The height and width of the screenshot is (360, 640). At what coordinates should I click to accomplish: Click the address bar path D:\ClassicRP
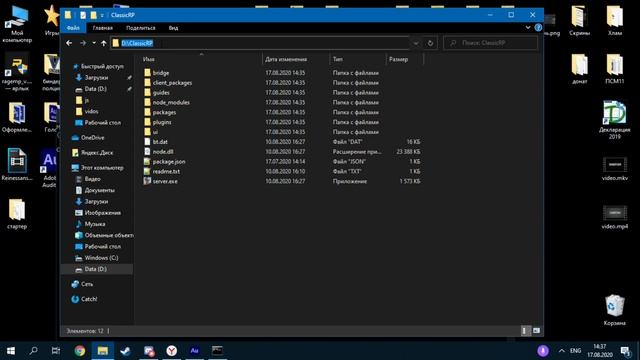point(137,43)
